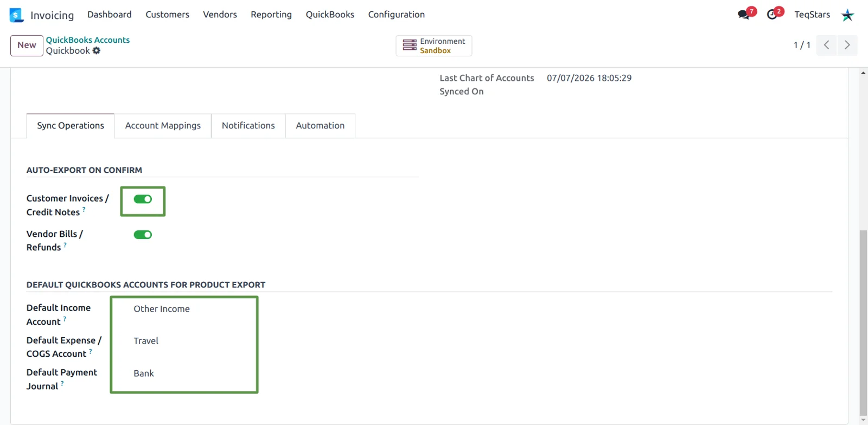Switch to the Automation tab
Screen dimensions: 868x425
tap(320, 126)
